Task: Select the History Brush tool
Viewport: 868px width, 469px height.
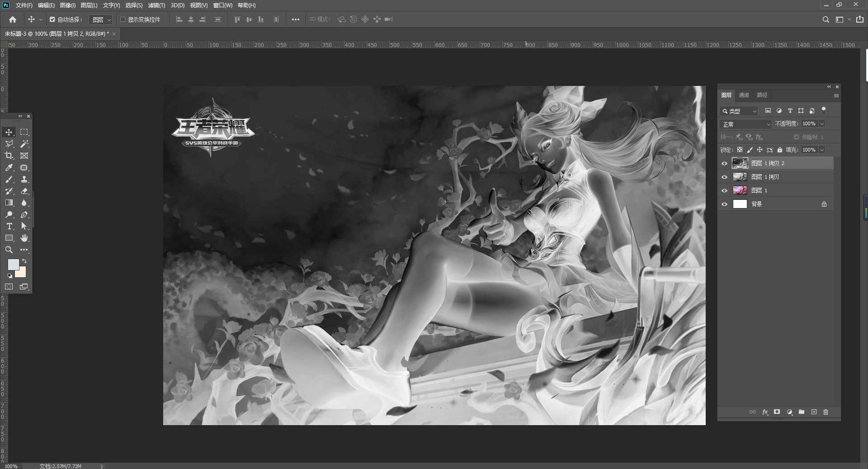Action: click(x=9, y=191)
